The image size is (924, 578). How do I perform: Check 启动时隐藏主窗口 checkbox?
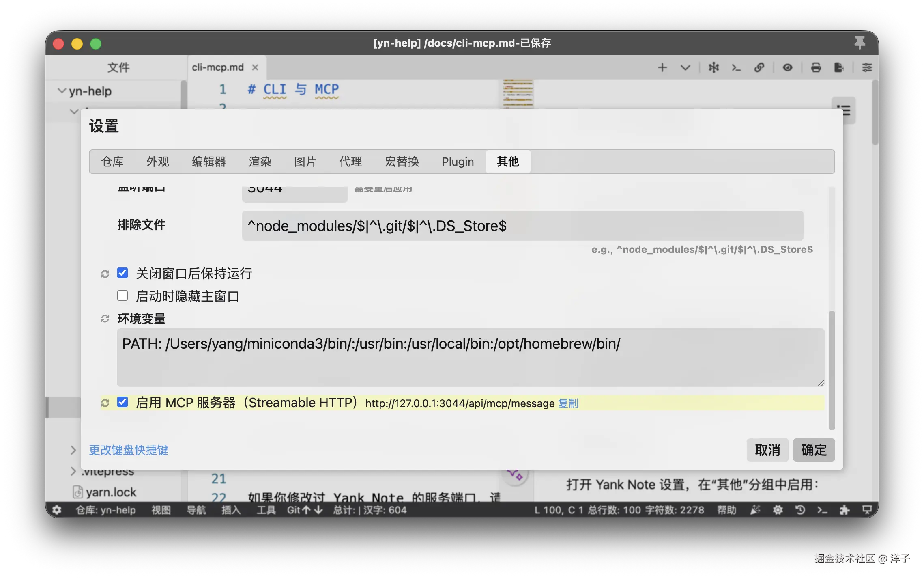click(x=122, y=295)
